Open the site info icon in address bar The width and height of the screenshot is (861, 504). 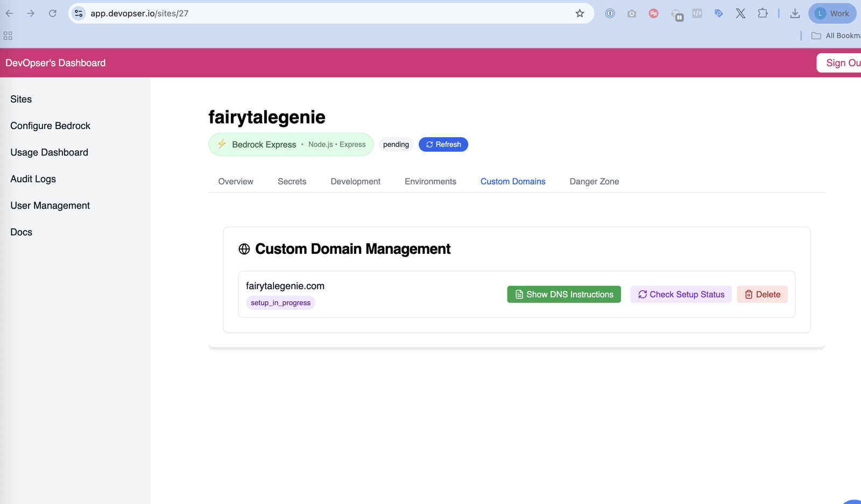pyautogui.click(x=79, y=13)
